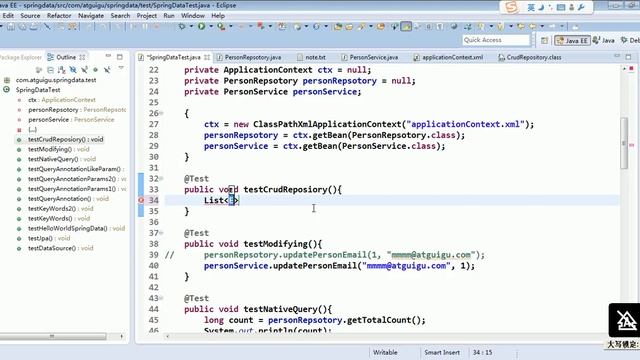Open Run dropdown arrow next to green Run button
Viewport: 640px width, 360px height.
coord(211,27)
